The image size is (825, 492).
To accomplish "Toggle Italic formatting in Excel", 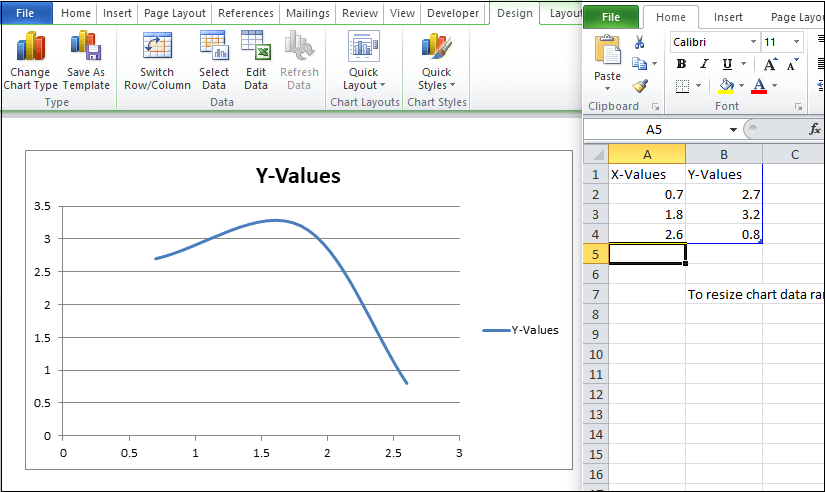I will 704,64.
